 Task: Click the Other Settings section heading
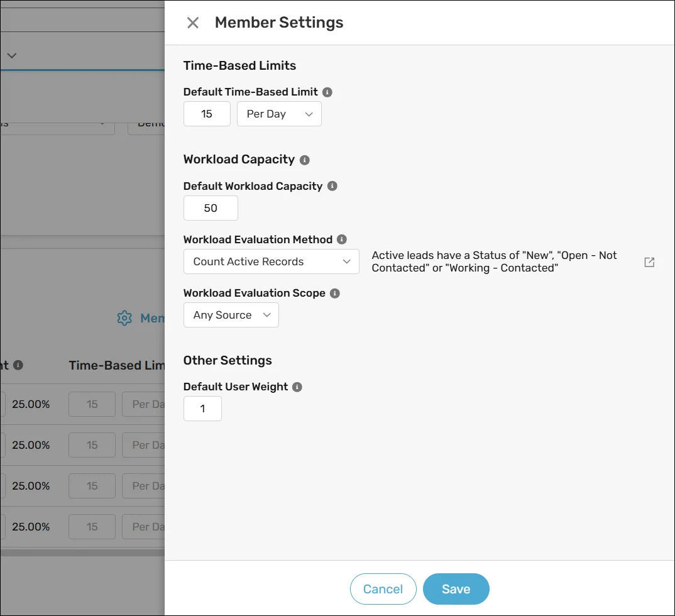[x=228, y=360]
